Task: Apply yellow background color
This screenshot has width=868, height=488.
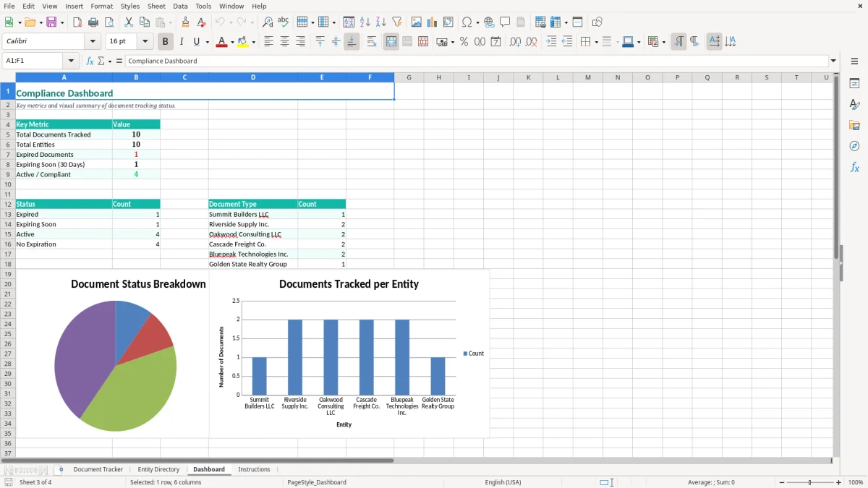Action: (x=243, y=42)
